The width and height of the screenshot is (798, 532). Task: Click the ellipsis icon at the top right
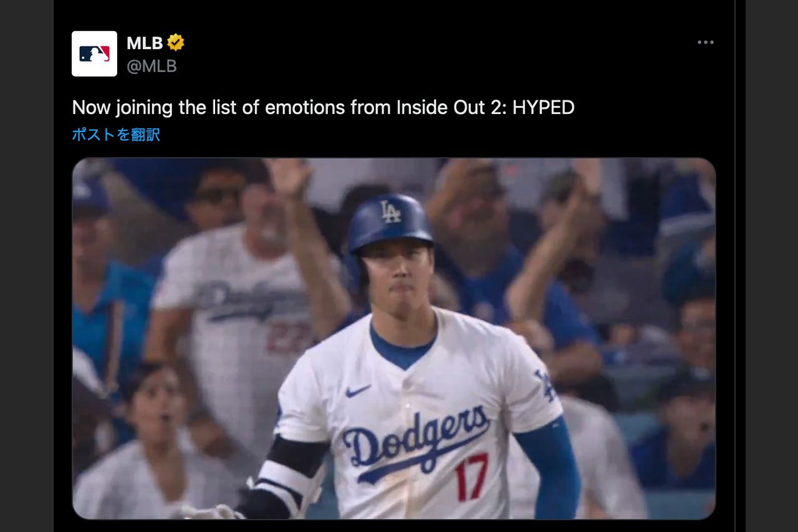[706, 42]
